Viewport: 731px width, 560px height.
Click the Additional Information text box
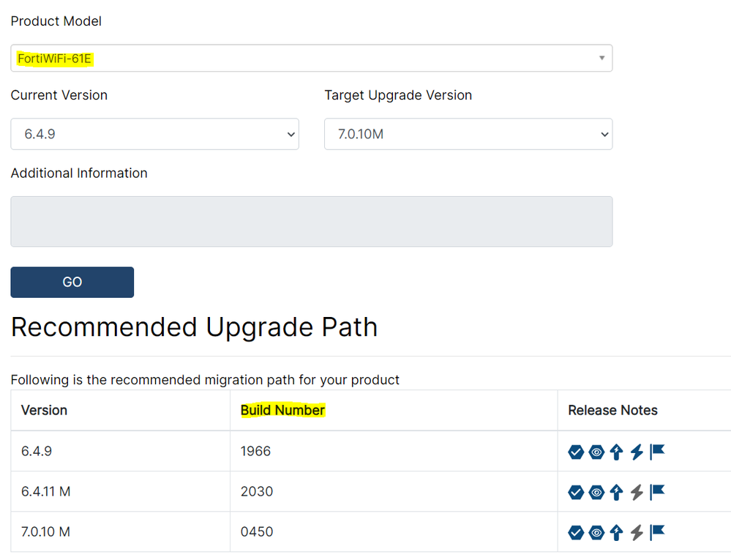pyautogui.click(x=311, y=221)
